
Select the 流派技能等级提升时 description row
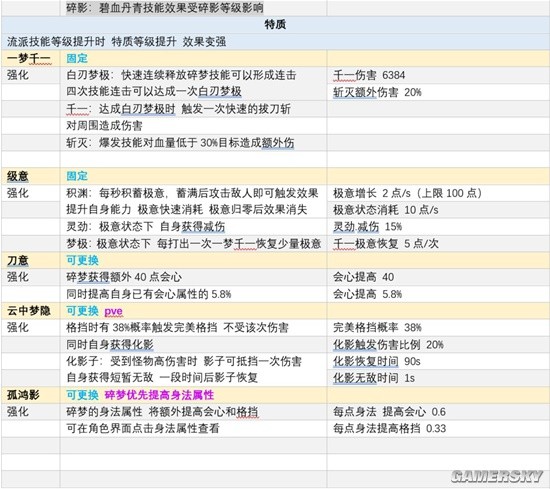pos(275,42)
